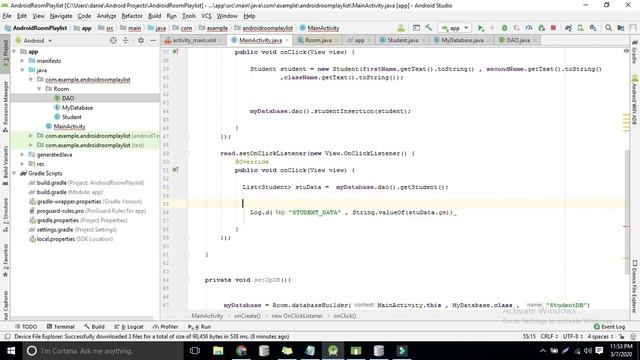Image resolution: width=640 pixels, height=360 pixels.
Task: Expand com.example.androidroomplaylist (androidTest) package
Action: point(31,136)
